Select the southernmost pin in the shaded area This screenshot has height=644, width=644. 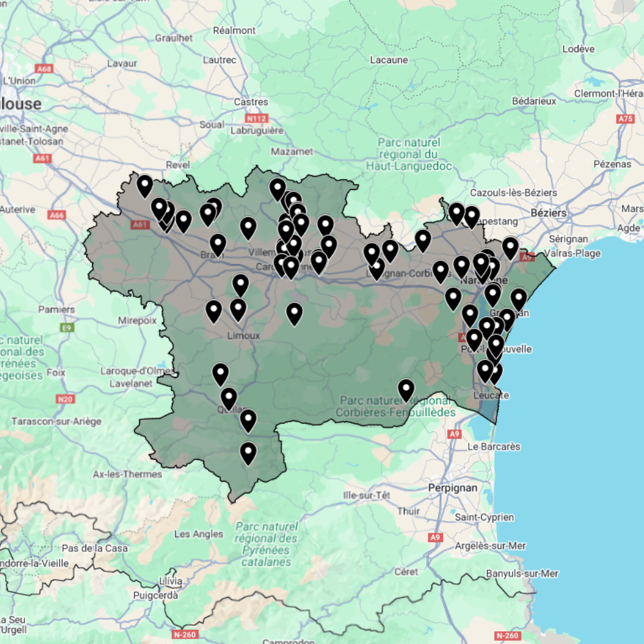pyautogui.click(x=248, y=453)
